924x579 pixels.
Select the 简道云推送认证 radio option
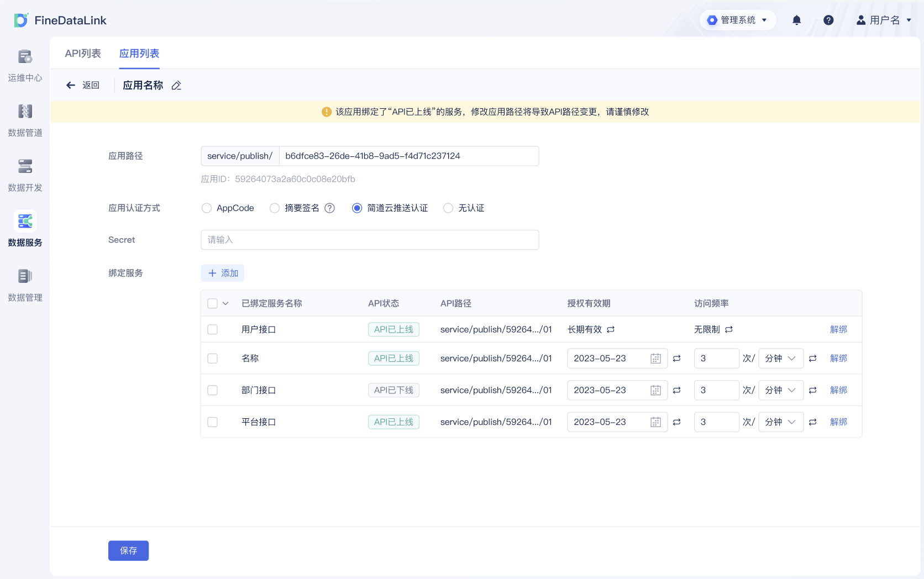pos(357,208)
